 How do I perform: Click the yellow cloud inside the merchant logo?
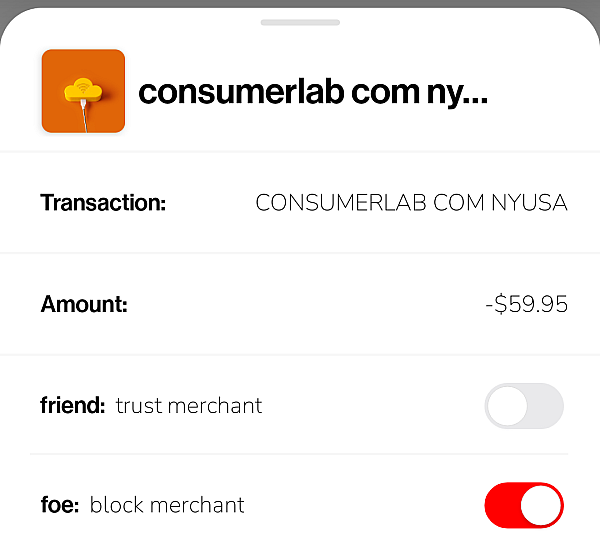point(83,90)
